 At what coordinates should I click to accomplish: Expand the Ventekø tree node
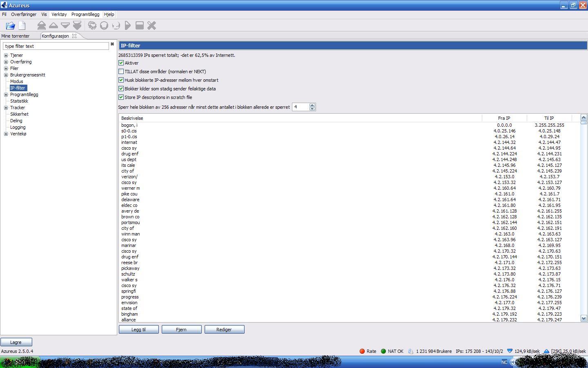6,134
